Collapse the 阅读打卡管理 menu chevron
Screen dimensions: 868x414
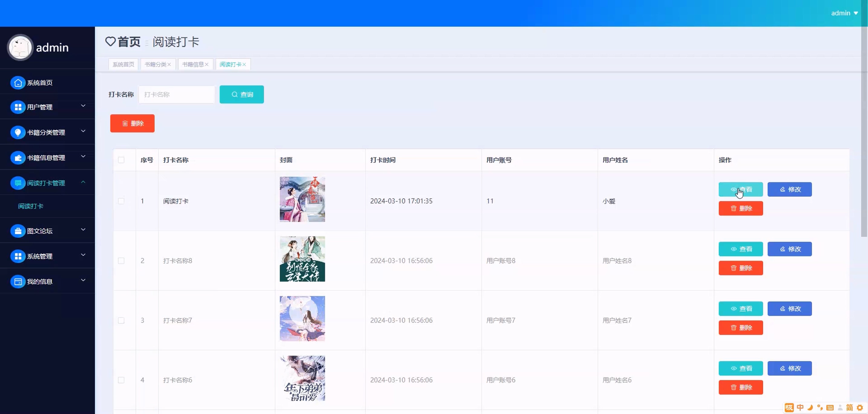83,182
